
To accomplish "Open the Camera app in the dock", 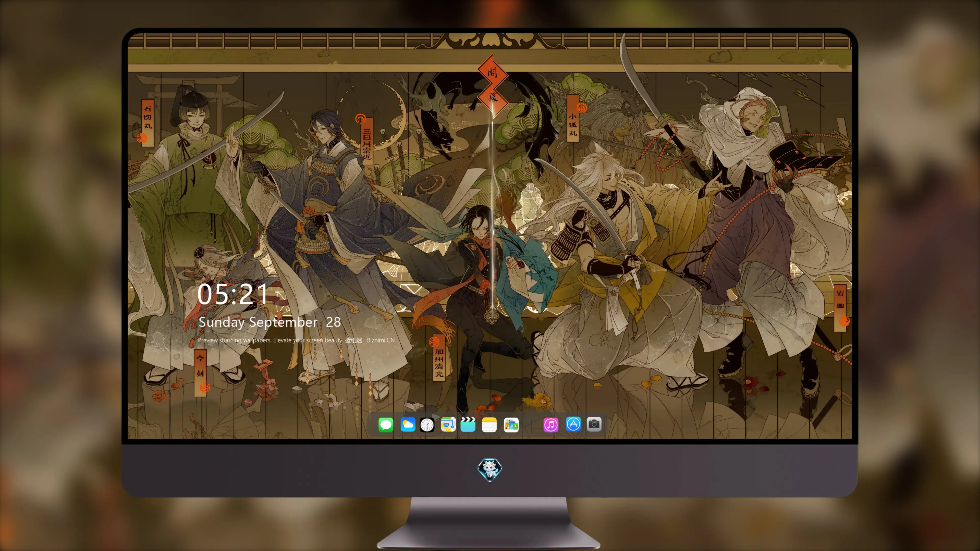I will point(594,424).
